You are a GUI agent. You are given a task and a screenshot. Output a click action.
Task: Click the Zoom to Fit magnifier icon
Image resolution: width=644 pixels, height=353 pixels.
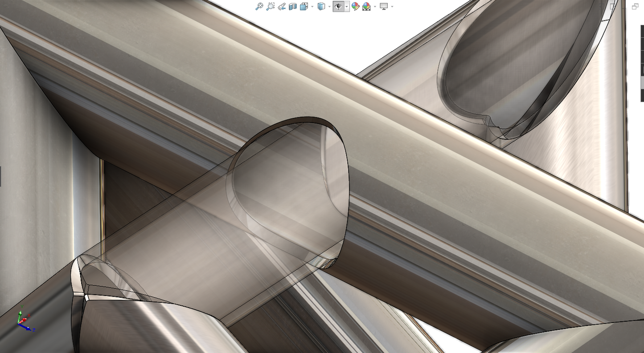pyautogui.click(x=259, y=6)
